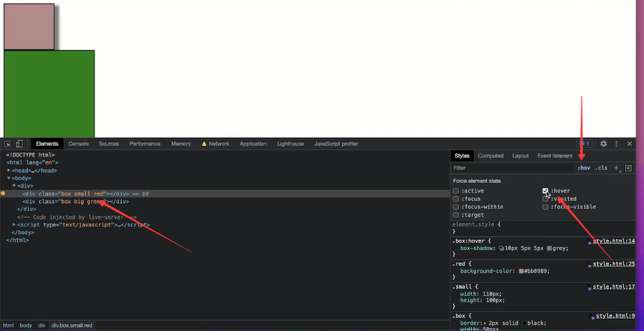The width and height of the screenshot is (644, 331).
Task: Open the Performance tab
Action: pyautogui.click(x=145, y=144)
